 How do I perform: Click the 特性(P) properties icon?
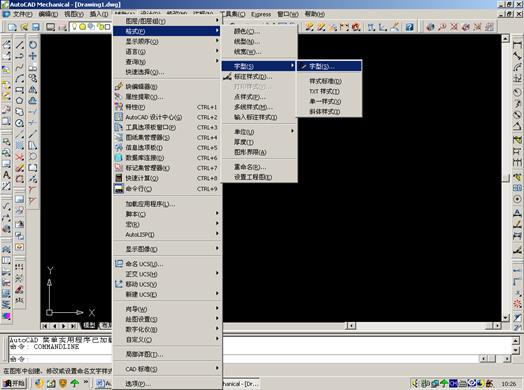[x=119, y=107]
